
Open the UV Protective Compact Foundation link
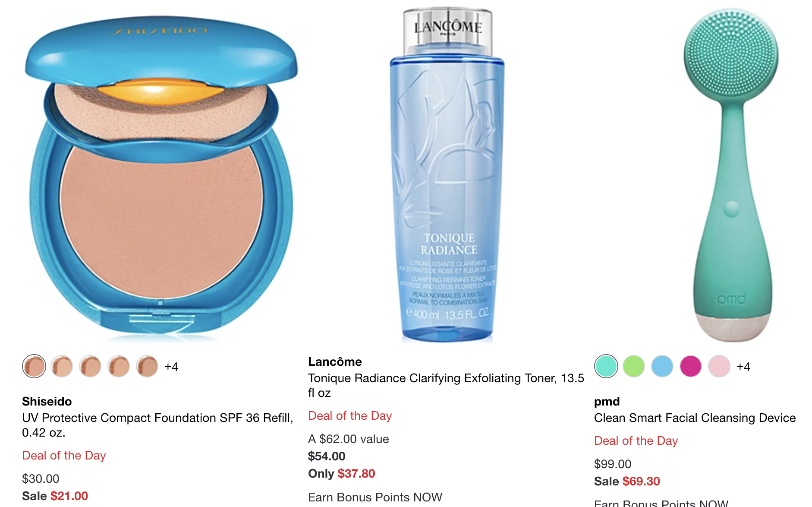coord(157,425)
